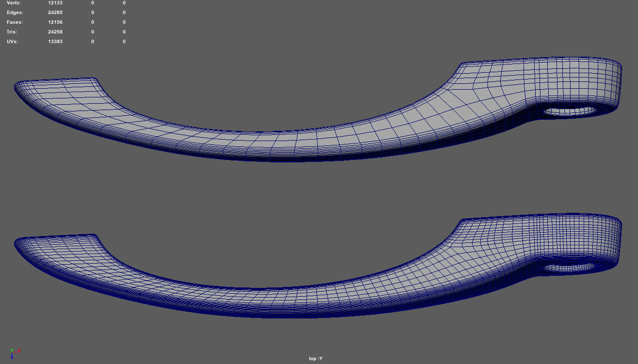Click the "top -Y" camera name label
The height and width of the screenshot is (364, 638).
pos(315,359)
